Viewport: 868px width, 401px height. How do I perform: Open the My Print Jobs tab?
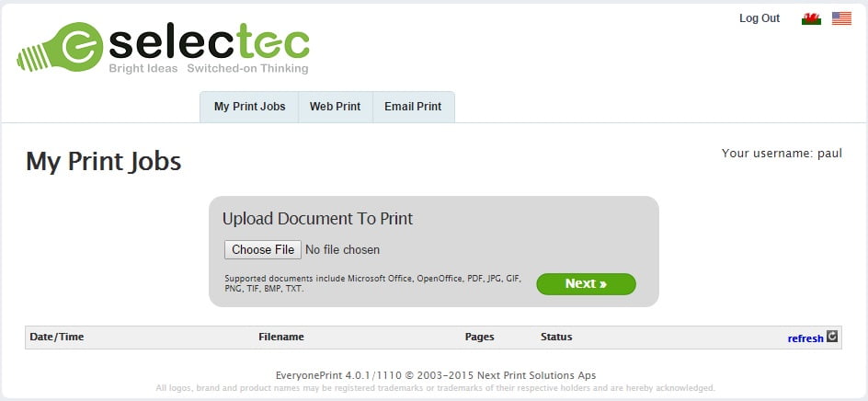250,107
